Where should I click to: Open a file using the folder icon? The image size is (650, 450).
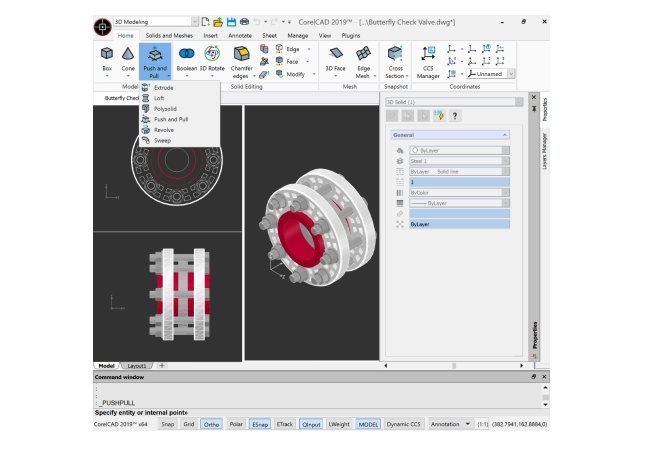[218, 22]
